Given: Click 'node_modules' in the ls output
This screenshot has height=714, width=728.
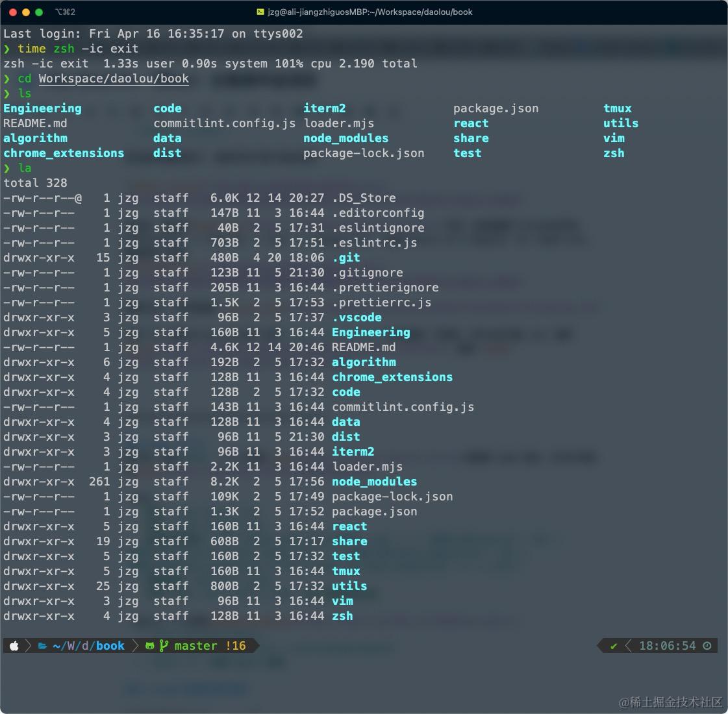Looking at the screenshot, I should tap(346, 138).
